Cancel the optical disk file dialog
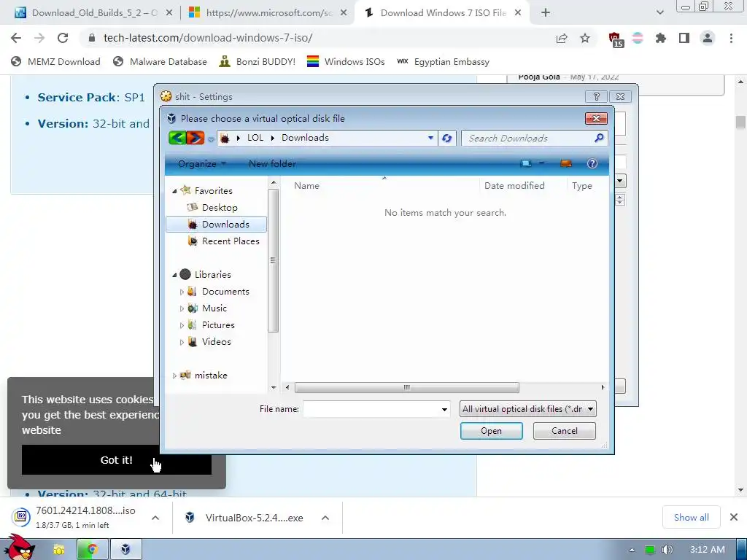 (564, 431)
